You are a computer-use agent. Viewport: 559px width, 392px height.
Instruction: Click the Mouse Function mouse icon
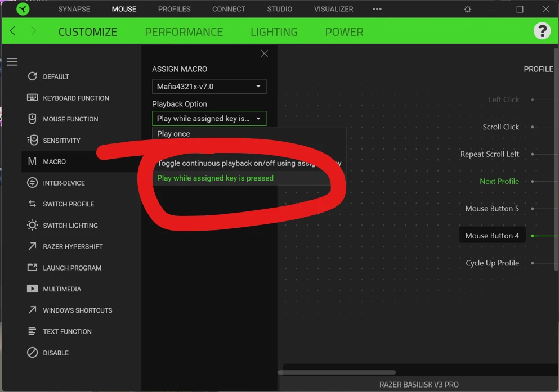(x=33, y=119)
